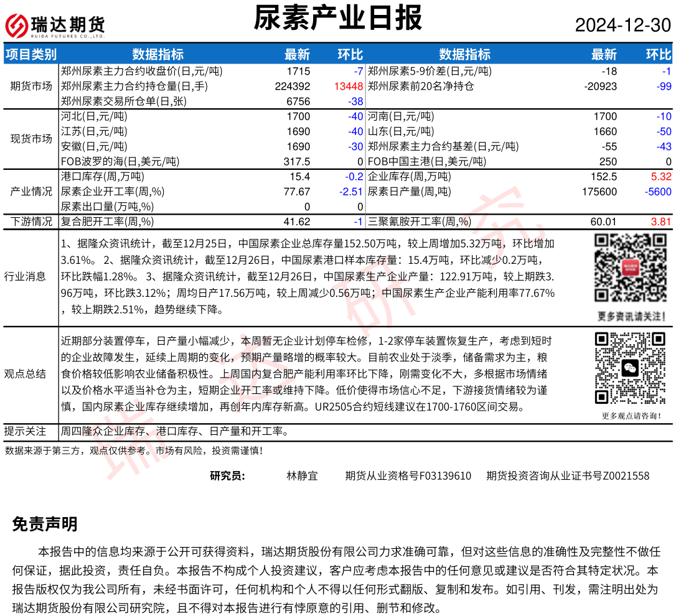Select the 现货市场 category cell
Screen dimensions: 676x616
coord(31,139)
